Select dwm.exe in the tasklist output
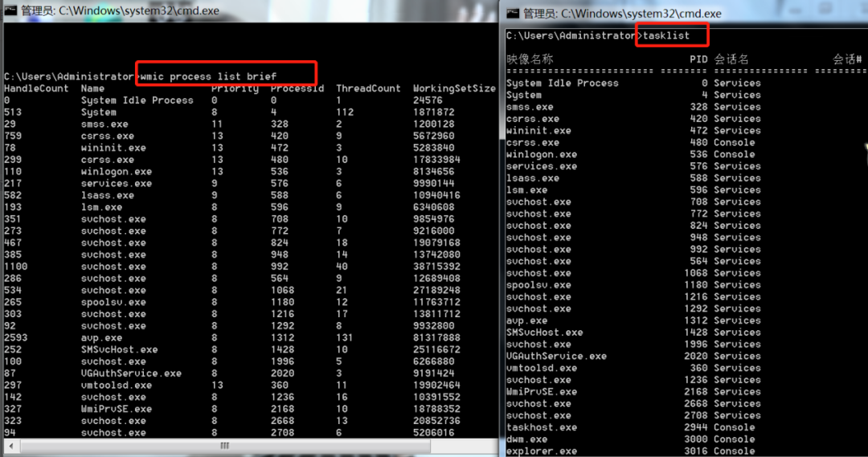The image size is (868, 457). [526, 439]
